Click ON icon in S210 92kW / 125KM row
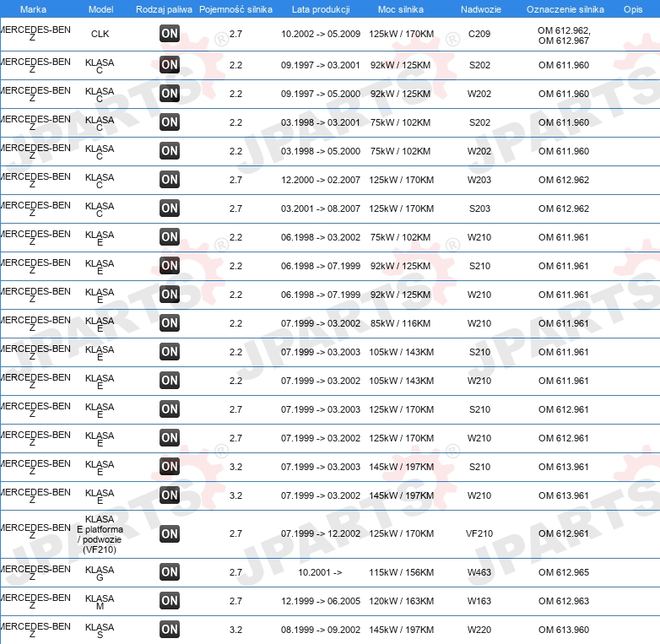660x644 pixels. (x=170, y=266)
